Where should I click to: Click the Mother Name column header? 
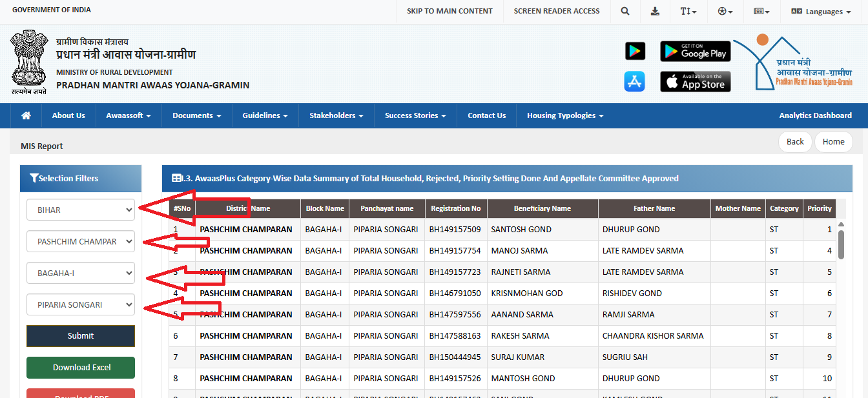click(738, 208)
